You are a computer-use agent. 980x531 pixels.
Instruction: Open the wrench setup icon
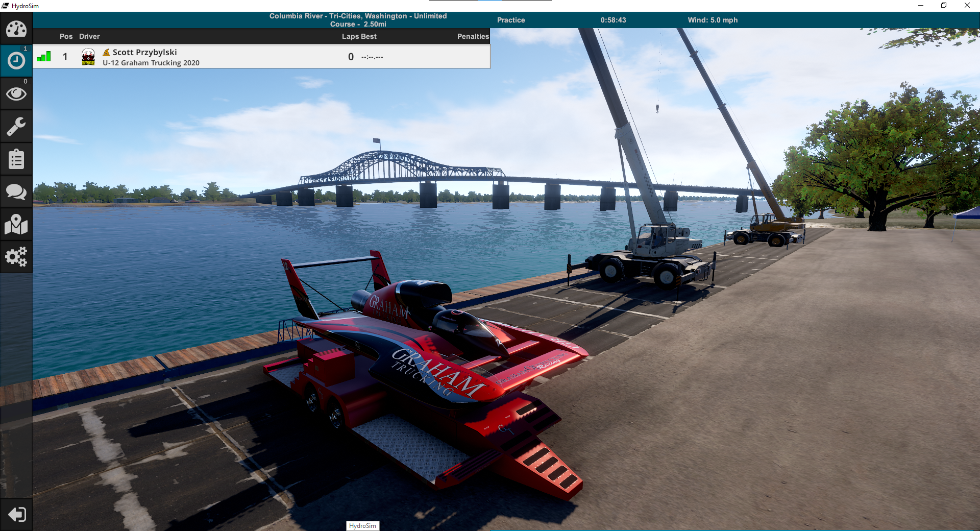(x=16, y=126)
